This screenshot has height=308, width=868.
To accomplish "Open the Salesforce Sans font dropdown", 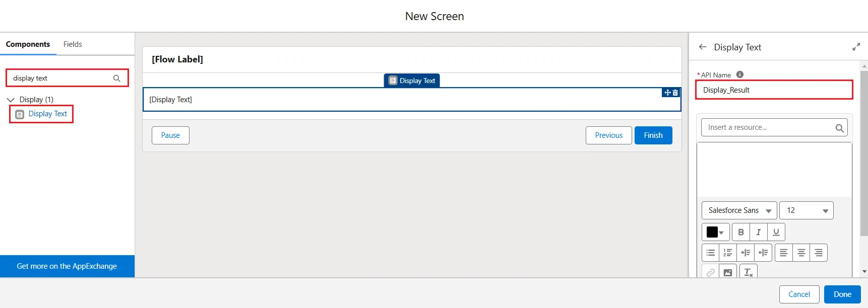I will coord(739,210).
